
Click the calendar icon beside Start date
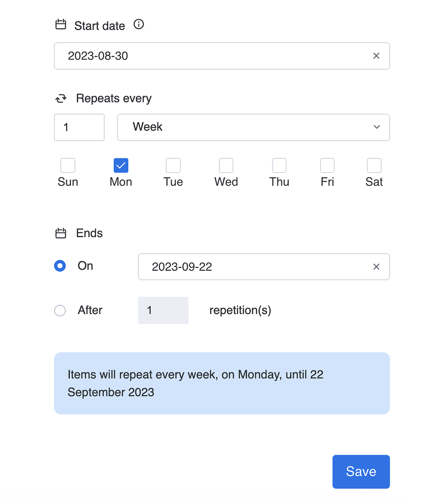point(60,24)
